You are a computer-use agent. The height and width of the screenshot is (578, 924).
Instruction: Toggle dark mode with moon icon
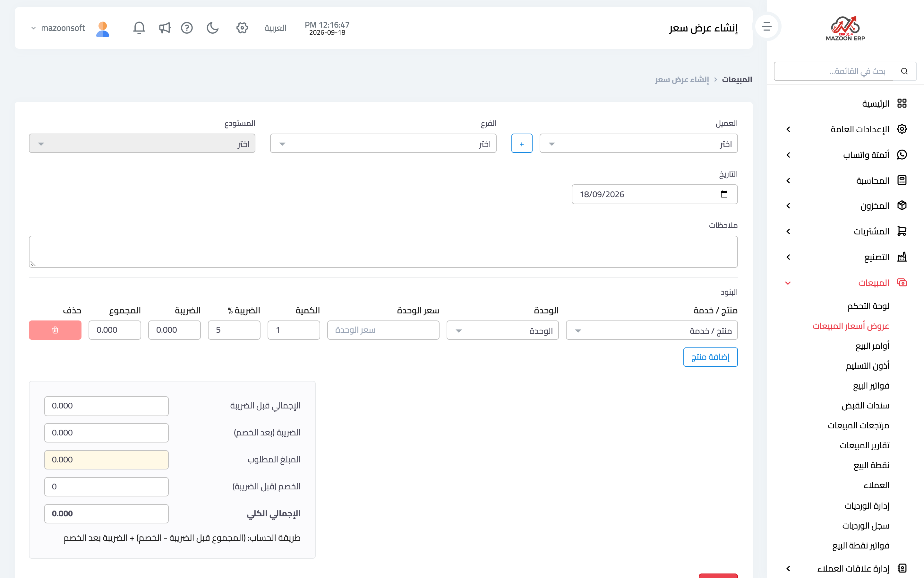pos(213,28)
